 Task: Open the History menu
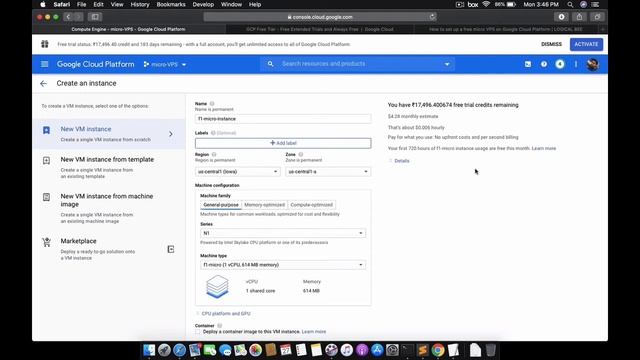(140, 4)
